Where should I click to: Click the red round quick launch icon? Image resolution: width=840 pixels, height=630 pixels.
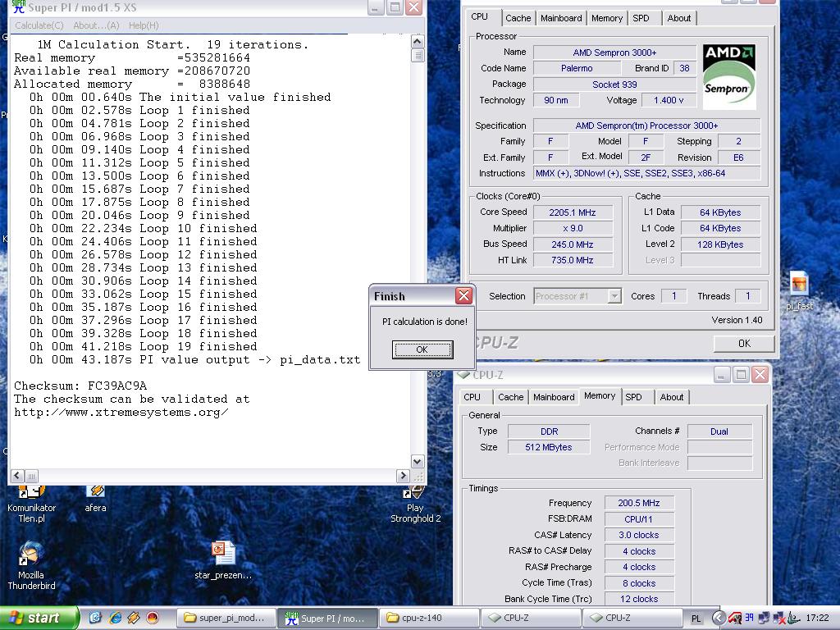point(153,618)
